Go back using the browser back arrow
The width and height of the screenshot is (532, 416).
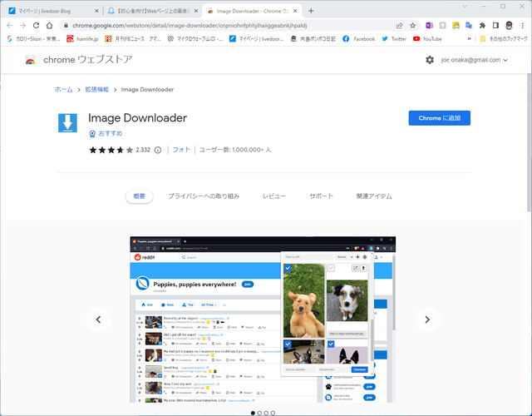[9, 26]
